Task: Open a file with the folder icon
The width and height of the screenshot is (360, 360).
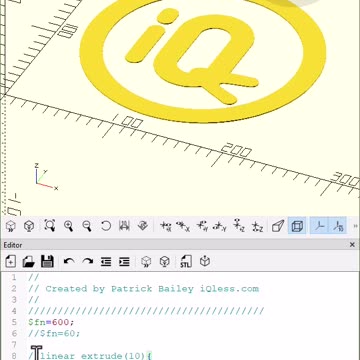Action: (29, 262)
